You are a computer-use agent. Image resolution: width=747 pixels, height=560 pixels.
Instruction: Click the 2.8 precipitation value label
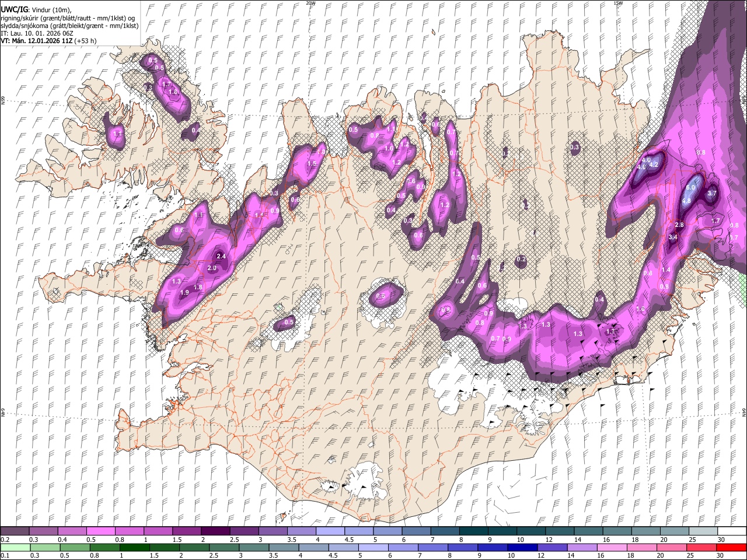pos(679,225)
